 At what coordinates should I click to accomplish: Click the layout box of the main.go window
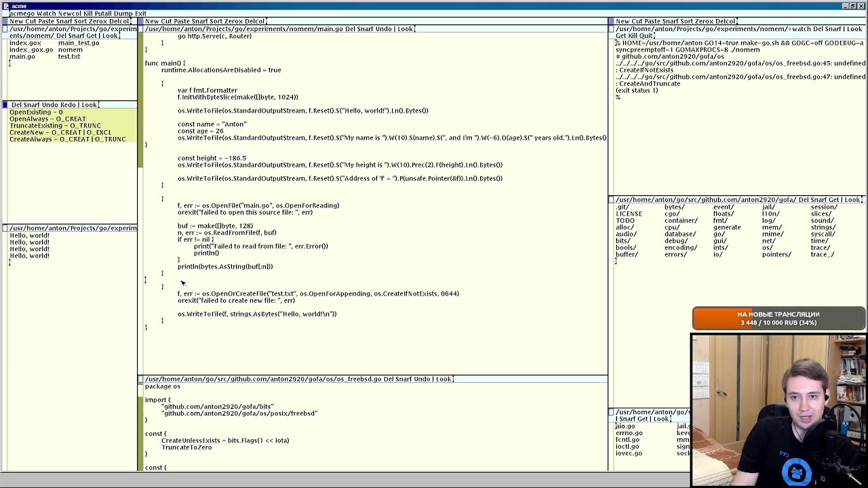(140, 28)
